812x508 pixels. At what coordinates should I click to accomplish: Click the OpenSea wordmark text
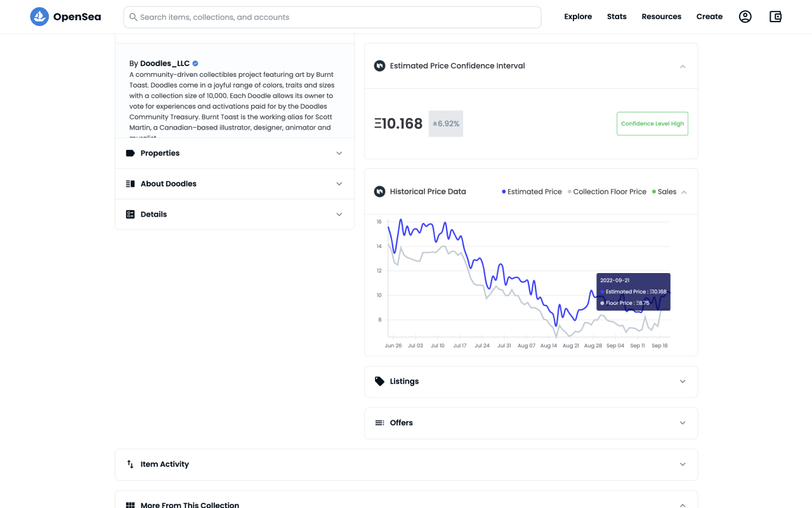tap(77, 17)
